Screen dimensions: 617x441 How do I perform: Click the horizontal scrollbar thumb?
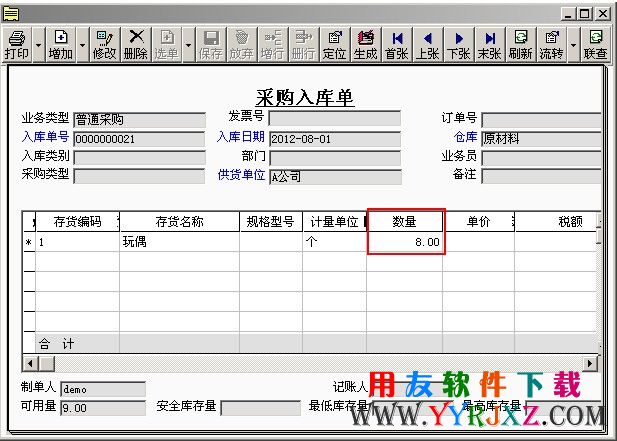(46, 363)
